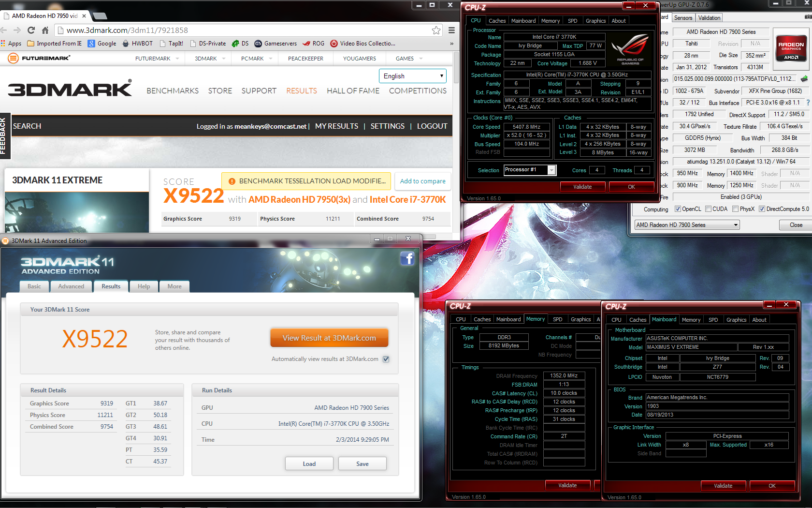Click the 3DMARK site logo

[70, 89]
